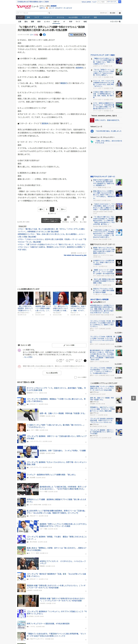This screenshot has width=138, height=644.
Task: Open the first sports access ranking thumbnail
Action: [x=119, y=61]
